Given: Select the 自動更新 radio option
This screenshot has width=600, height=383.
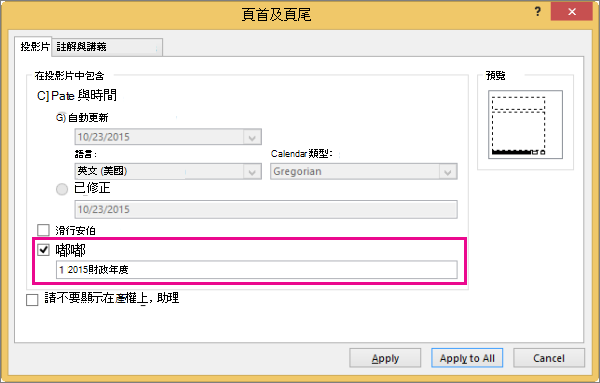Looking at the screenshot, I should pyautogui.click(x=60, y=117).
